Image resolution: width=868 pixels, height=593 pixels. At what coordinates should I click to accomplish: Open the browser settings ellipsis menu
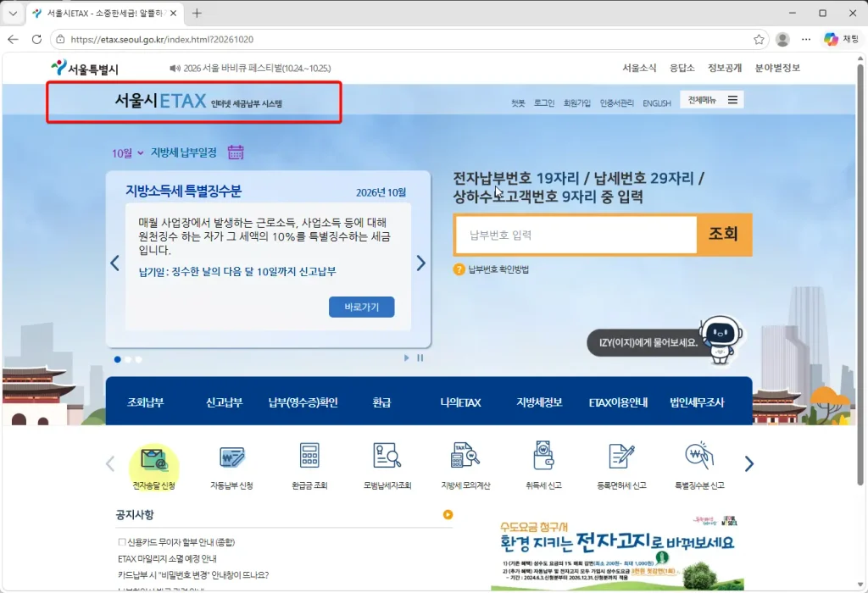tap(806, 39)
